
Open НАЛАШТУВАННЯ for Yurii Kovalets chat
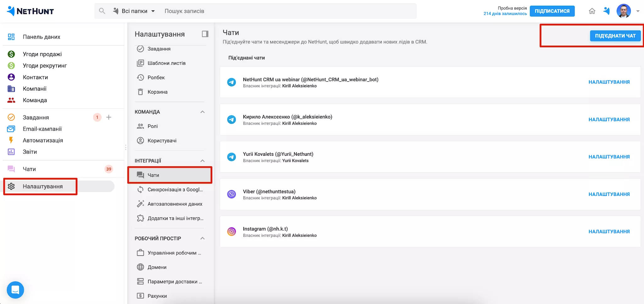pyautogui.click(x=609, y=157)
